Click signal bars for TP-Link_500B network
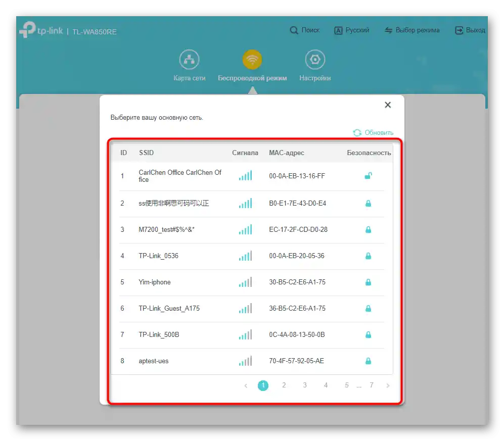The height and width of the screenshot is (441, 504). (245, 335)
